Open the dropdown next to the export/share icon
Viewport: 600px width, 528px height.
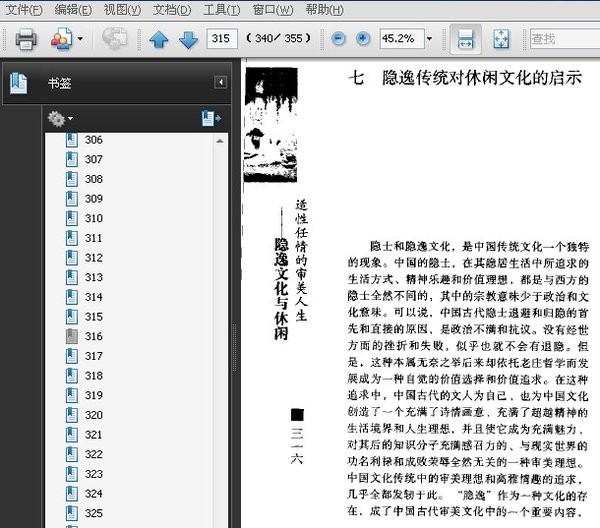click(x=80, y=40)
